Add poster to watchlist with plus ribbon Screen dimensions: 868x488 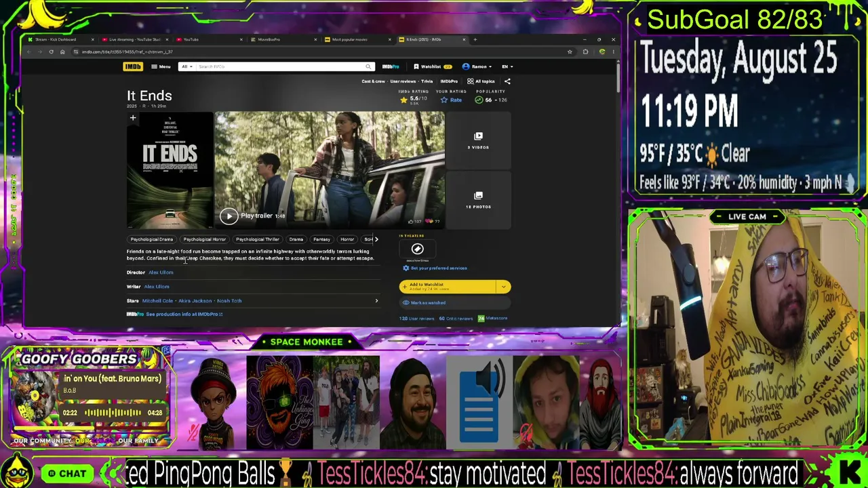click(133, 119)
